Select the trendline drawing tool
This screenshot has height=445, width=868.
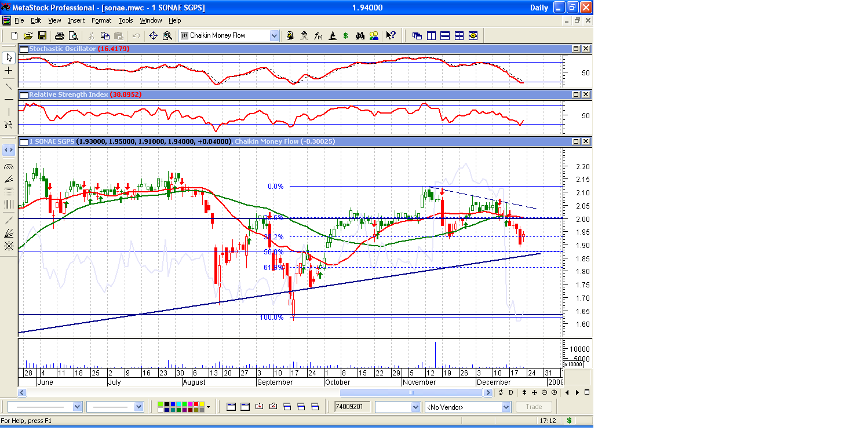click(x=9, y=86)
